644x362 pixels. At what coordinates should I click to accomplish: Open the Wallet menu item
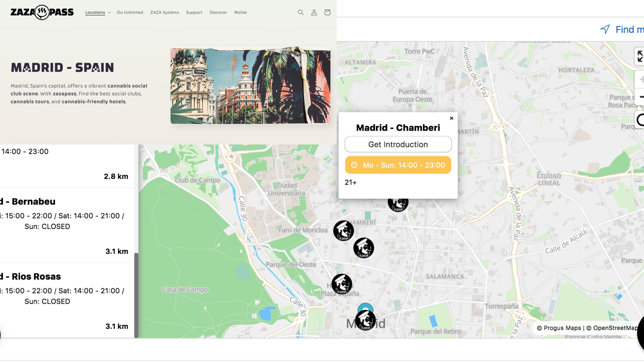point(240,12)
